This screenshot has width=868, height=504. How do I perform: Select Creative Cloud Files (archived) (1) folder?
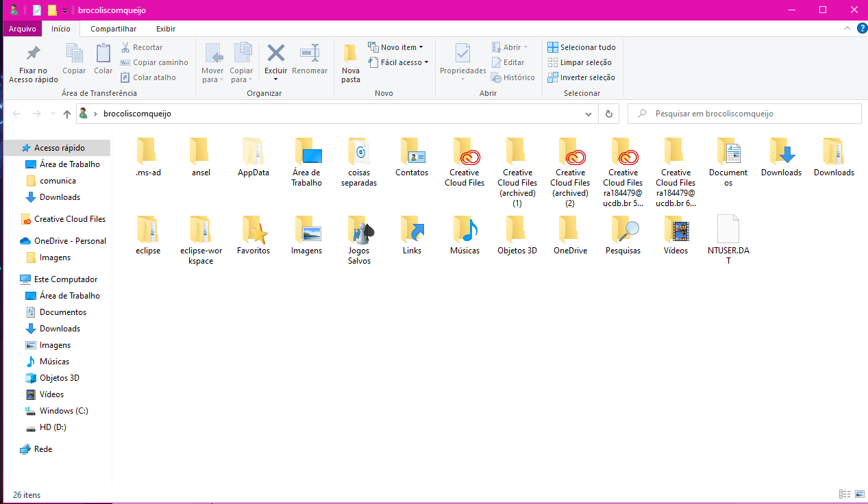tap(517, 173)
